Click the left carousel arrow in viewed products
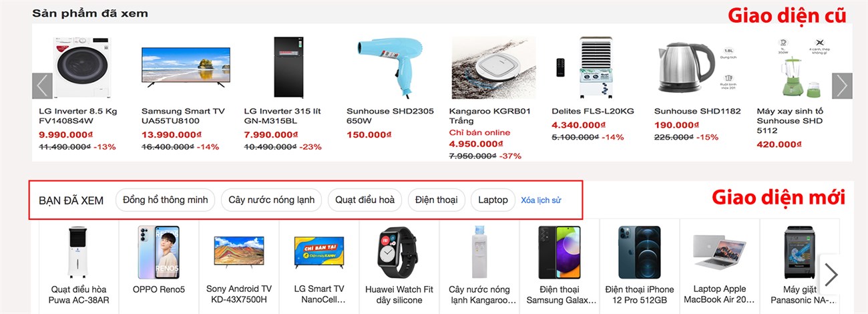Screen dimensions: 868x314 click(x=42, y=86)
